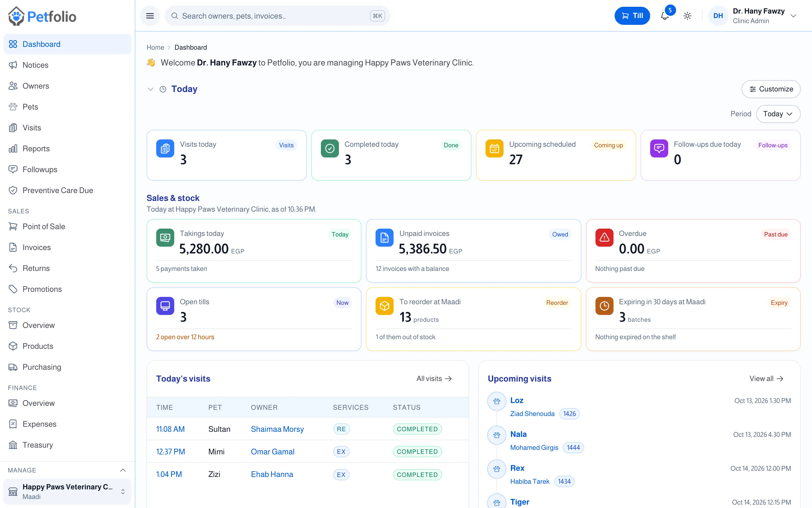Click the Open tills monitor icon
This screenshot has height=508, width=812.
(165, 306)
